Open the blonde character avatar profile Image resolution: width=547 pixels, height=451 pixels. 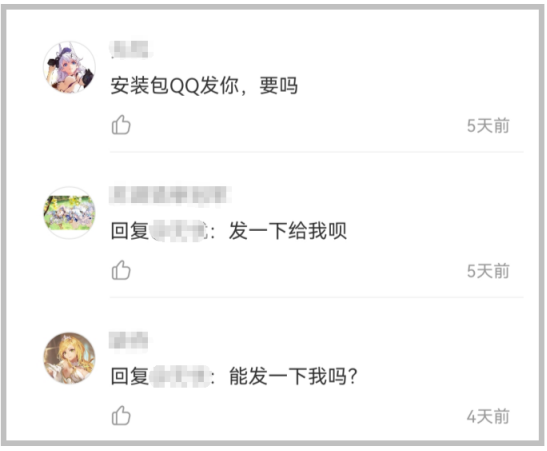pyautogui.click(x=69, y=358)
